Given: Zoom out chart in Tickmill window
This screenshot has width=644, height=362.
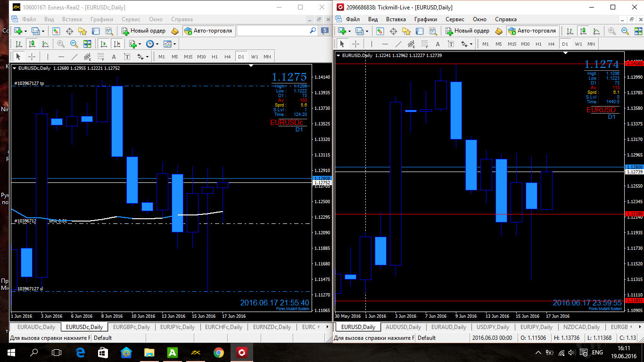Looking at the screenshot, I should pos(625,31).
